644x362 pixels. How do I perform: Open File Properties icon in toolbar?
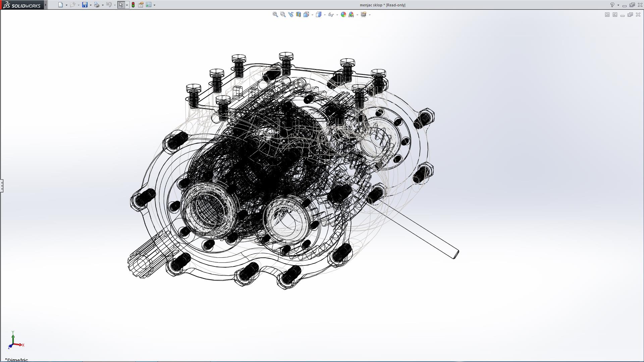click(141, 5)
